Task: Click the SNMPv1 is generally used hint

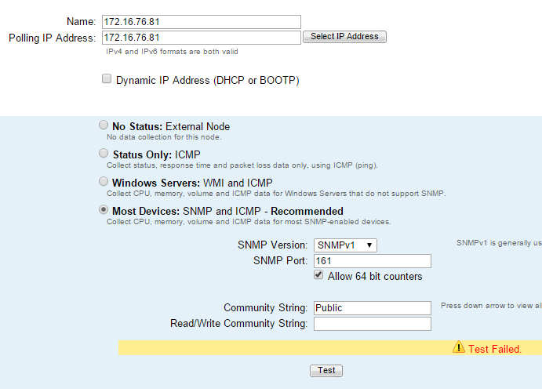Action: (x=499, y=243)
